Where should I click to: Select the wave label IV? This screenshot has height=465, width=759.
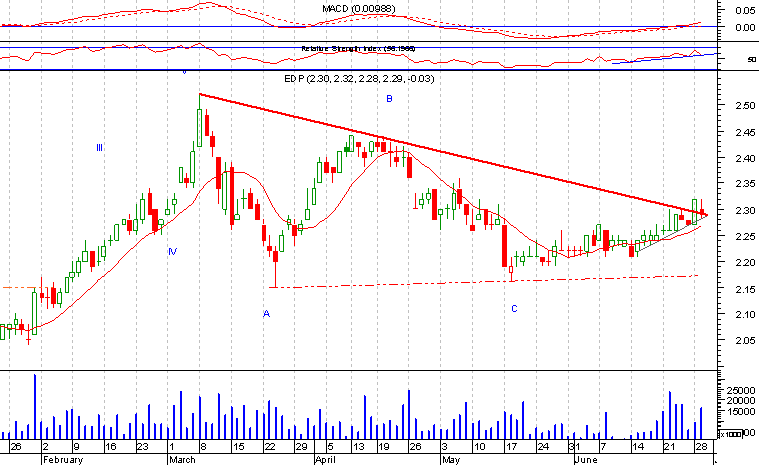172,252
